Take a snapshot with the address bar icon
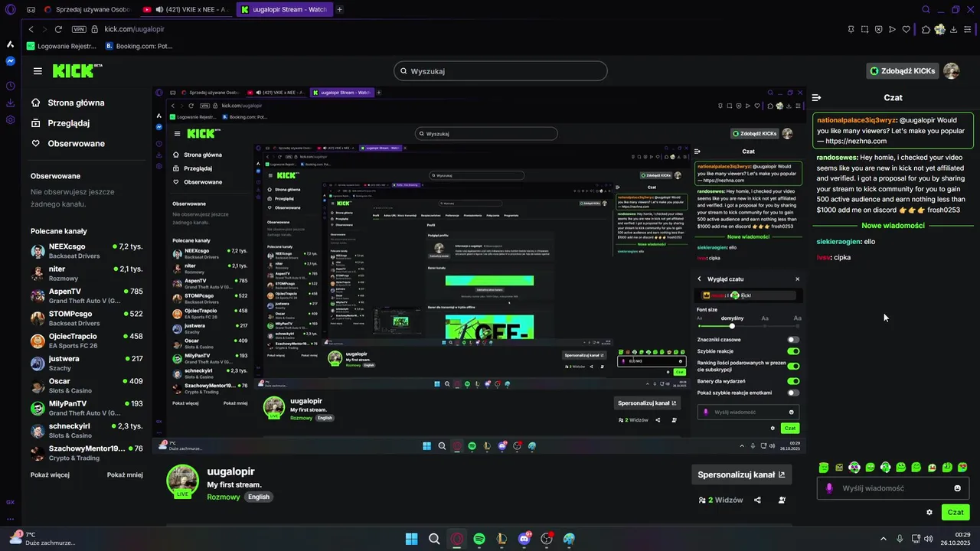980x551 pixels. pos(864,29)
